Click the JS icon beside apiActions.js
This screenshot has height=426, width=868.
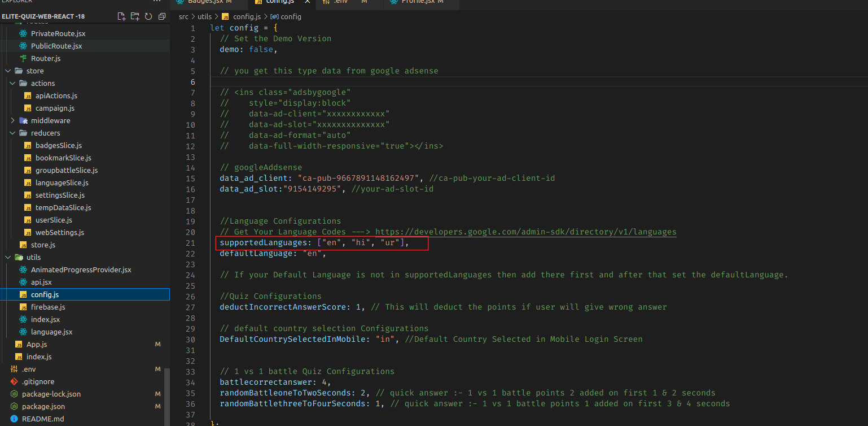pos(28,95)
